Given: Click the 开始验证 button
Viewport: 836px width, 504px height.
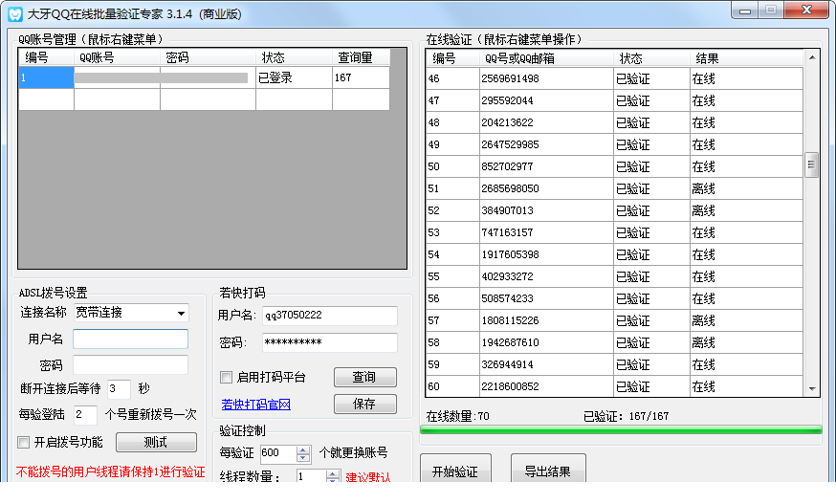Looking at the screenshot, I should 455,471.
